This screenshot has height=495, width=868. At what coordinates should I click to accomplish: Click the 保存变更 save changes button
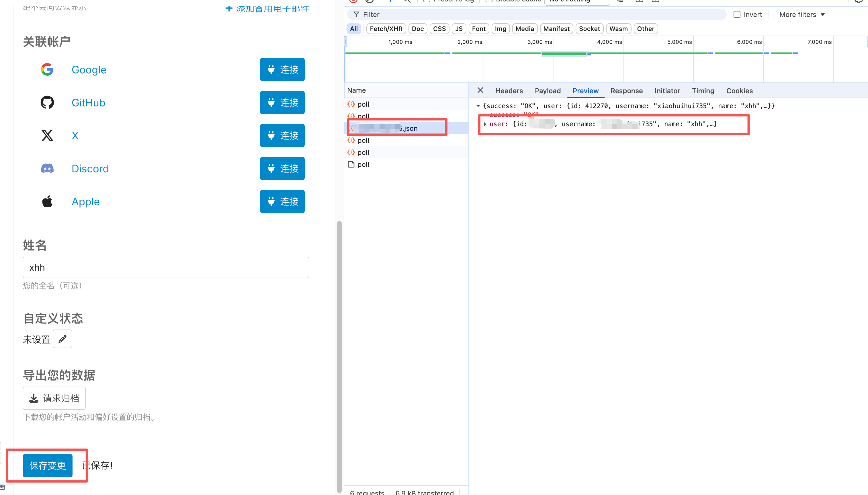tap(47, 465)
